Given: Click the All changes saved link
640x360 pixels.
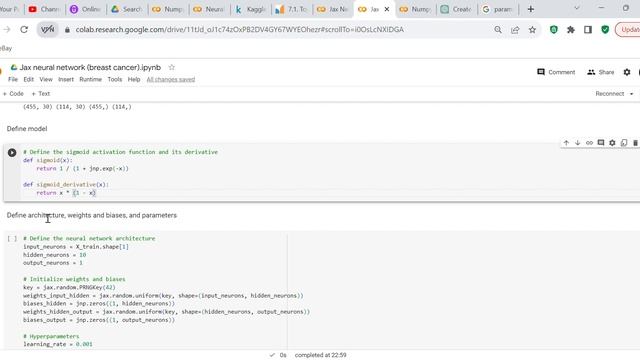Looking at the screenshot, I should pos(171,79).
